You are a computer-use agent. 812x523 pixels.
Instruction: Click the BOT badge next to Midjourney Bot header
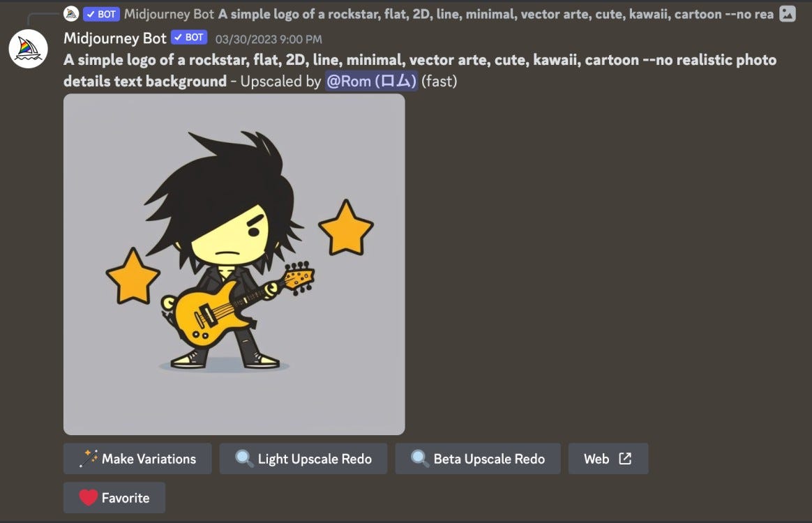point(190,38)
